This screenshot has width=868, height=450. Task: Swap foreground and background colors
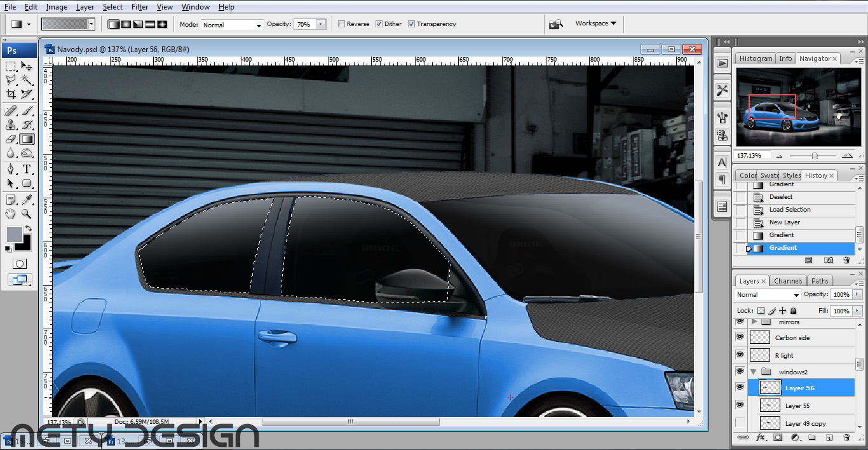(28, 229)
